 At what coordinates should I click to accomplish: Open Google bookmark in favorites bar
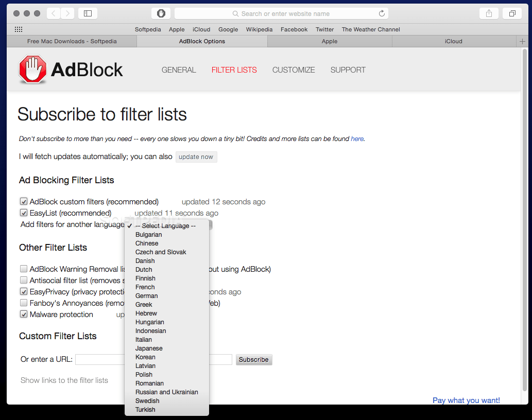tap(228, 29)
